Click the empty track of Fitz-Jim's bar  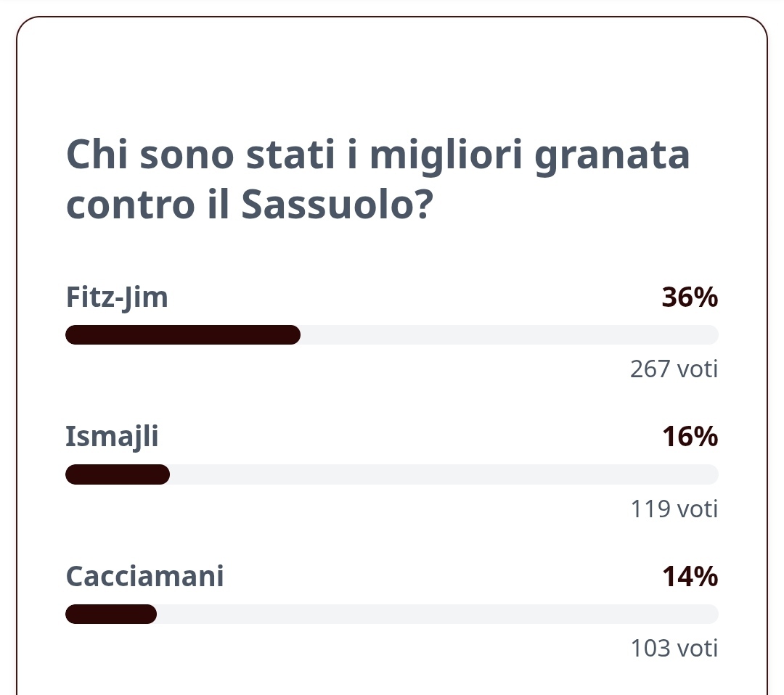[510, 334]
